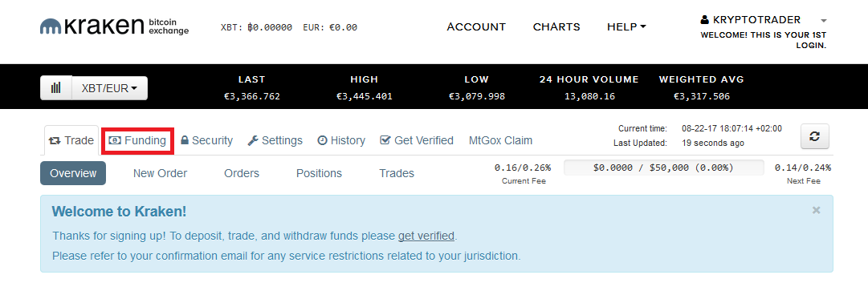Open the CHARTS page

point(556,26)
